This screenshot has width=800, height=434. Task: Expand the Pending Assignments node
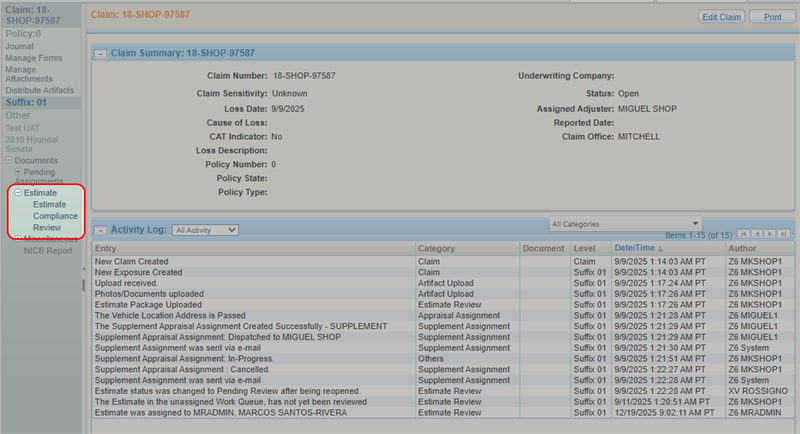[17, 172]
